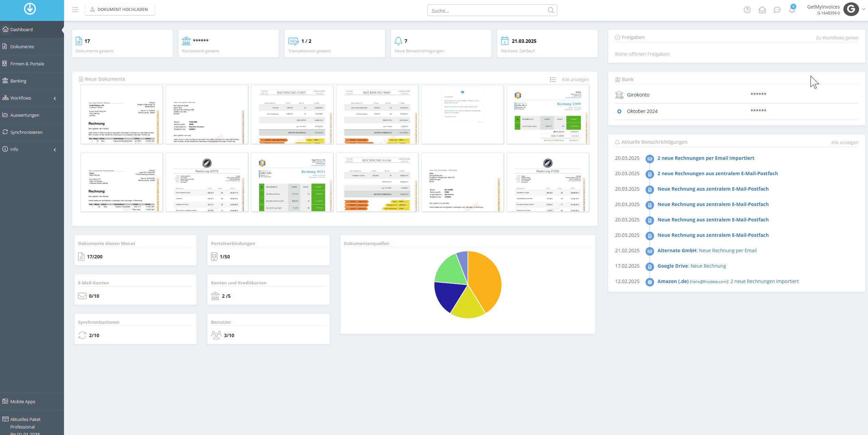Click the GetMyInvoices logo icon
The height and width of the screenshot is (435, 868).
point(30,9)
